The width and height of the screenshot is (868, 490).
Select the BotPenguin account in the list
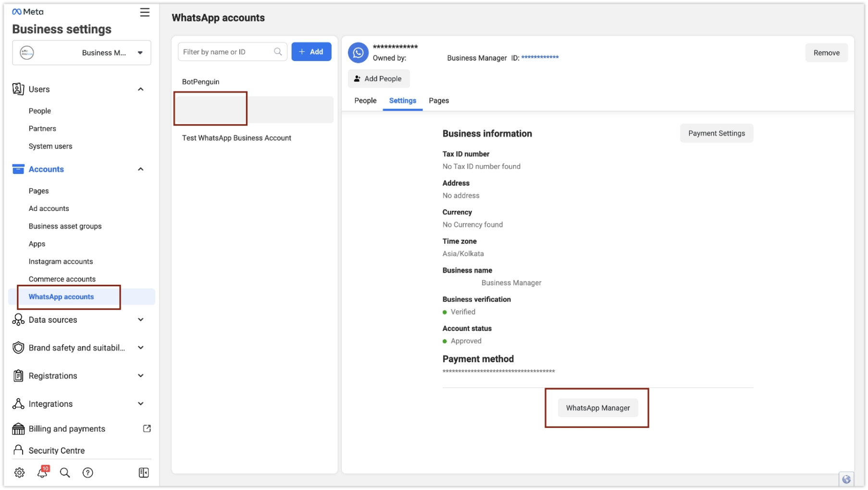tap(201, 82)
